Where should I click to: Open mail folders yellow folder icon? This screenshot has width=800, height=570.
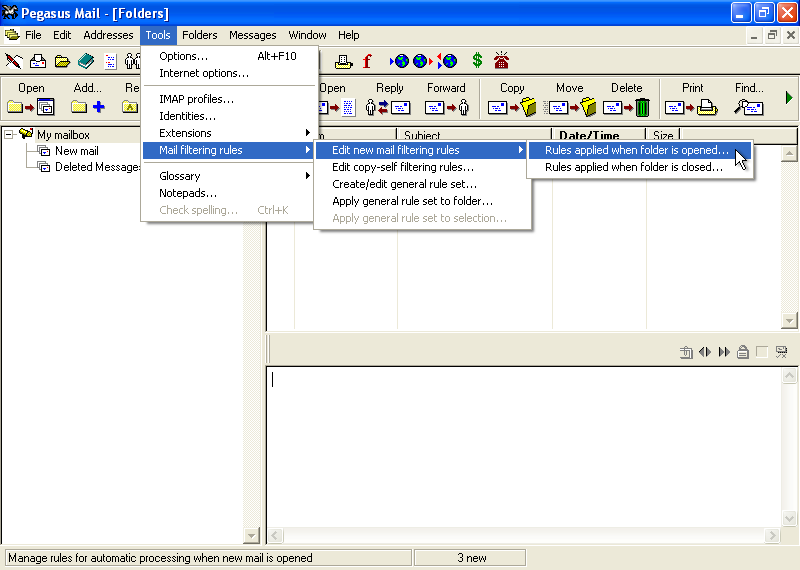point(62,61)
